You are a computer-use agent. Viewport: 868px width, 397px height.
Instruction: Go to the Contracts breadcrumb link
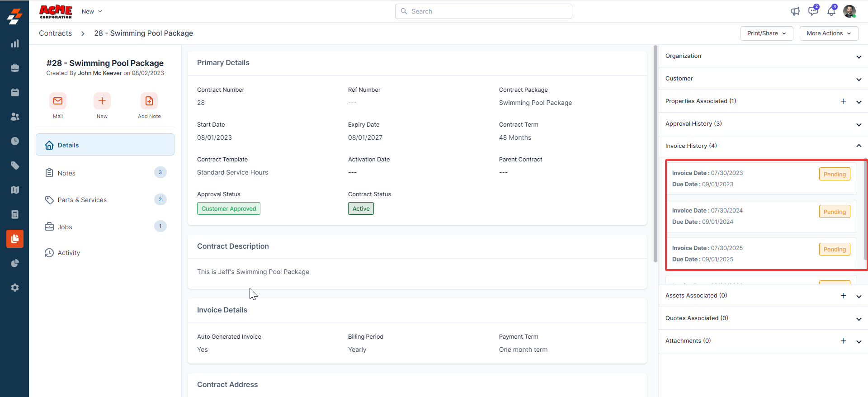click(x=55, y=33)
